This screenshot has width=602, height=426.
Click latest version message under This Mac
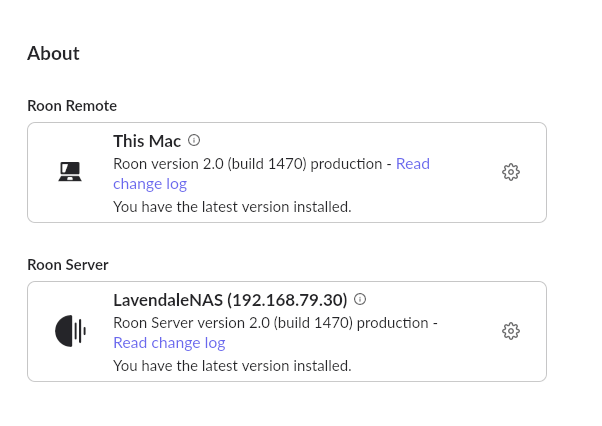232,207
